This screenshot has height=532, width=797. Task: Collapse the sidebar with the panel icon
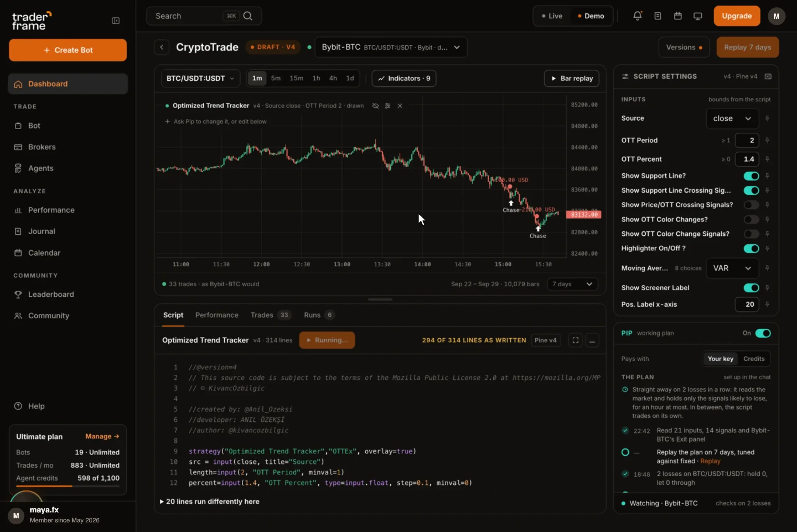(115, 21)
